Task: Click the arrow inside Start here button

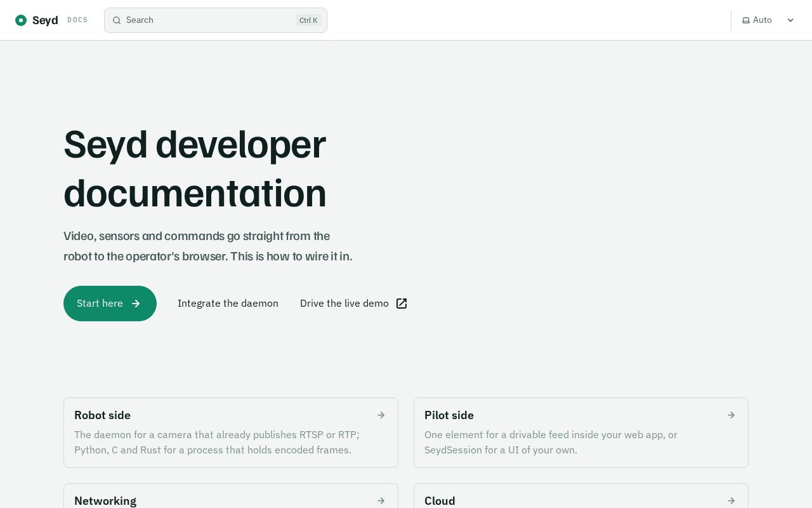Action: pyautogui.click(x=136, y=304)
